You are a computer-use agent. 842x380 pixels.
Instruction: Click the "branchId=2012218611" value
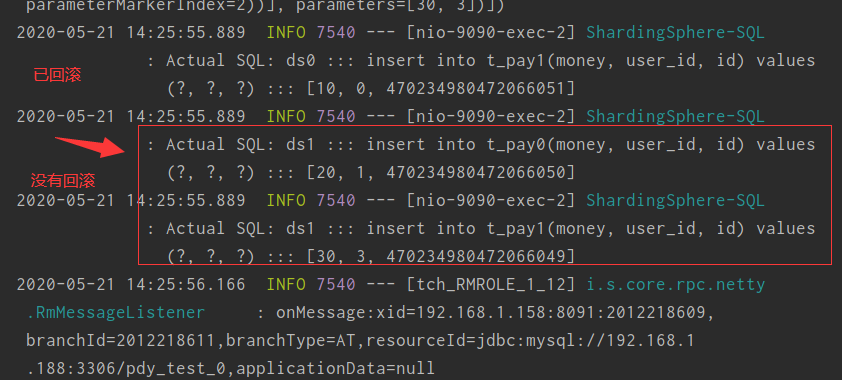pyautogui.click(x=120, y=340)
